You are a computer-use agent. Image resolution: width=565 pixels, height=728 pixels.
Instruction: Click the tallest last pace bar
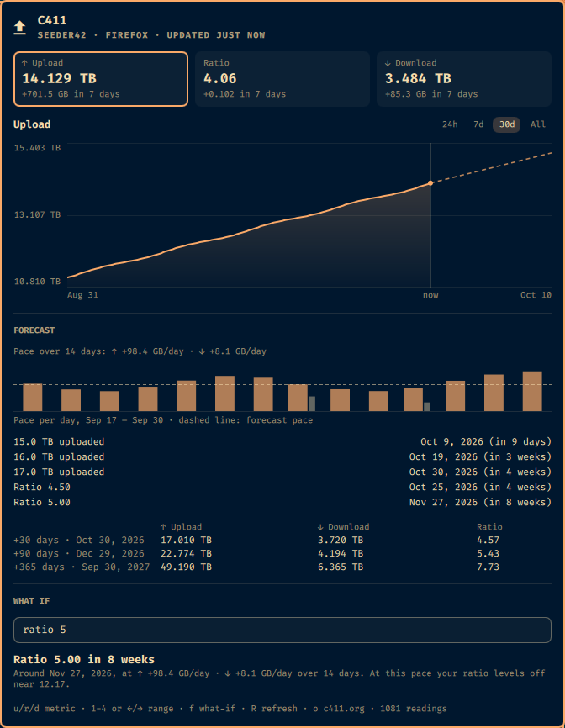(x=532, y=391)
